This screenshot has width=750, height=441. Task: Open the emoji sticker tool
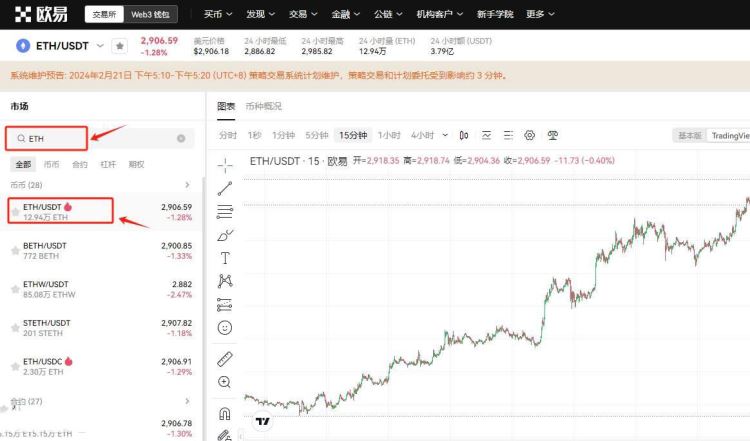225,328
